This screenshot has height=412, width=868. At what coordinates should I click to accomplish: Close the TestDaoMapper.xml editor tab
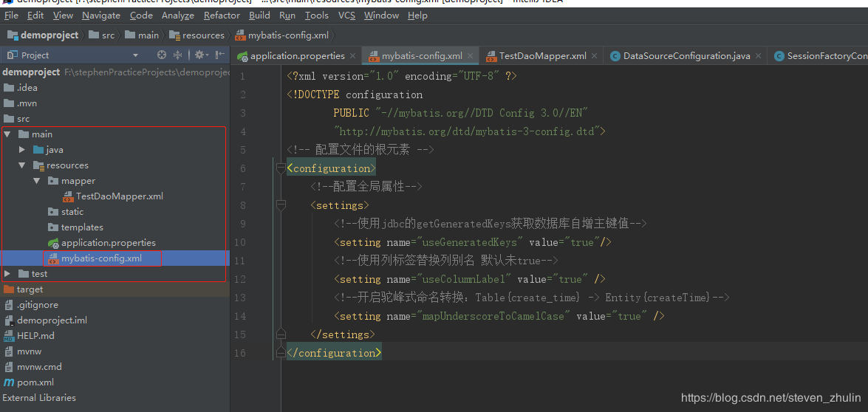tap(594, 56)
